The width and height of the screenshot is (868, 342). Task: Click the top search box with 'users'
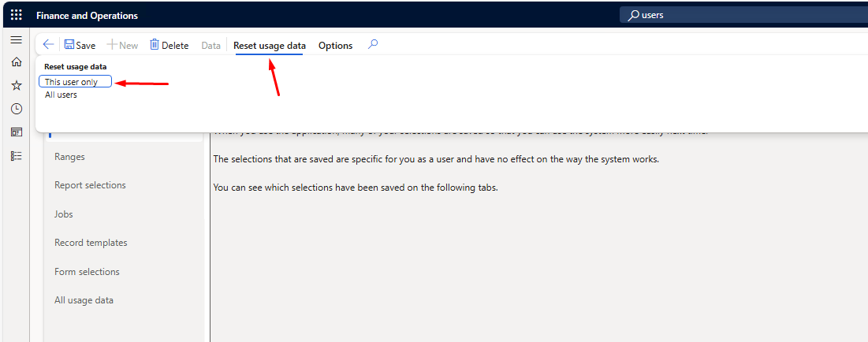tap(743, 15)
